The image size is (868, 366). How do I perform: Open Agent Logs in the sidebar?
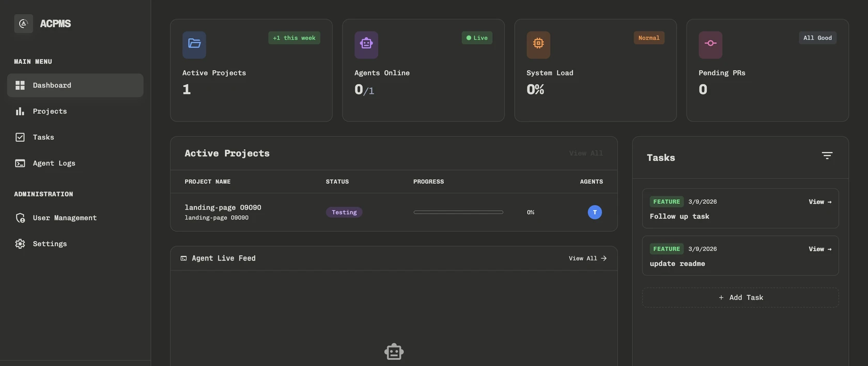(54, 163)
